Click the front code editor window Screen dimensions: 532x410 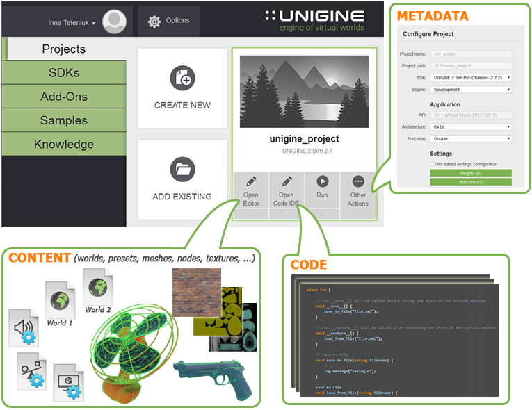click(399, 340)
